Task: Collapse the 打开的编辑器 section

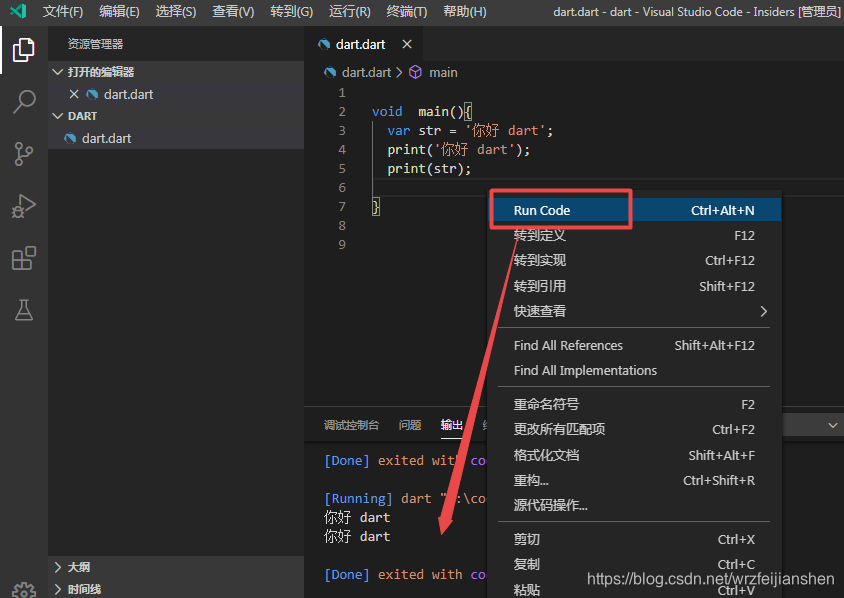Action: click(x=58, y=72)
